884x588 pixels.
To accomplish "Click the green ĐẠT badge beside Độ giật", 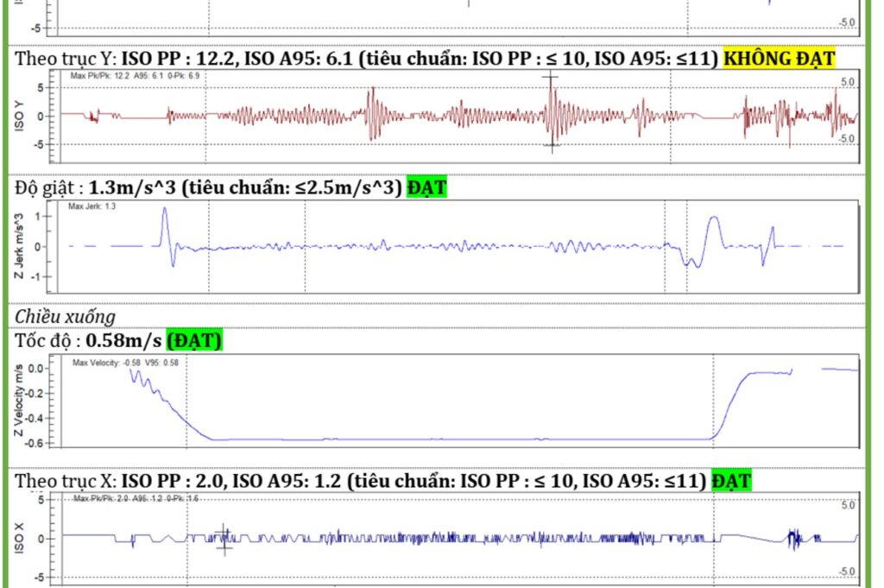I will pos(426,187).
